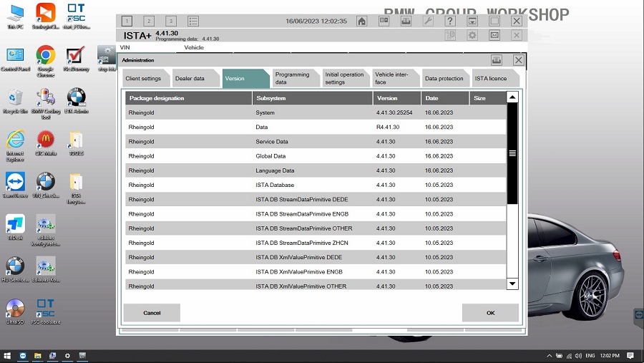
Task: Open Windows Start menu
Action: click(7, 356)
